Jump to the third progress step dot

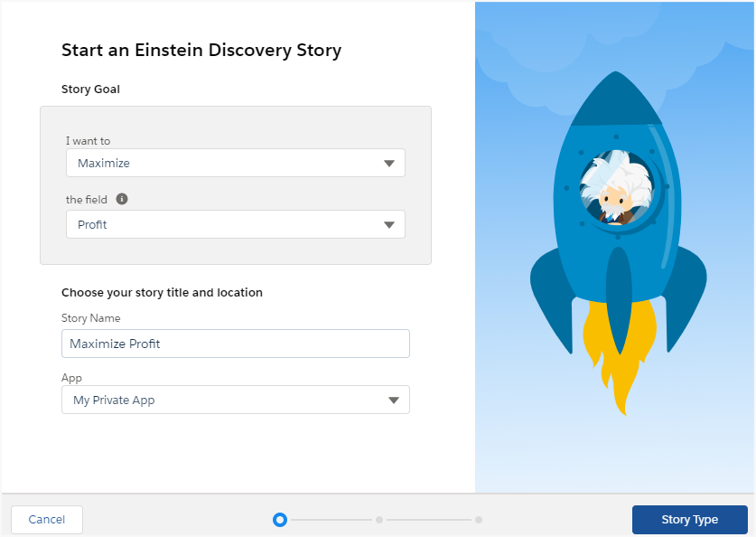click(479, 520)
